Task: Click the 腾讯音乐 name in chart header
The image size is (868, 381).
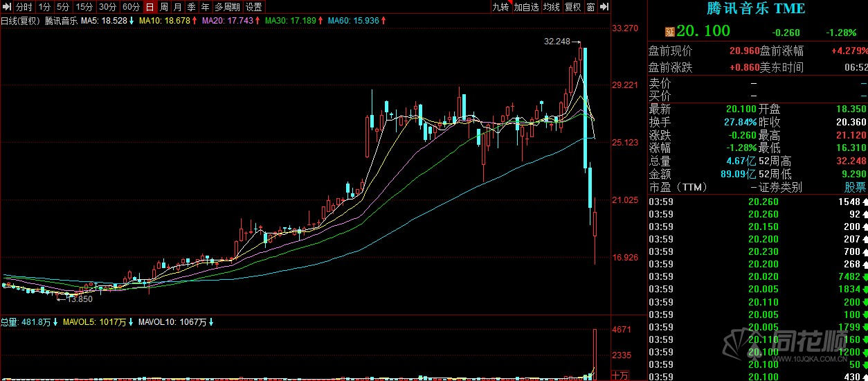Action: (61, 21)
